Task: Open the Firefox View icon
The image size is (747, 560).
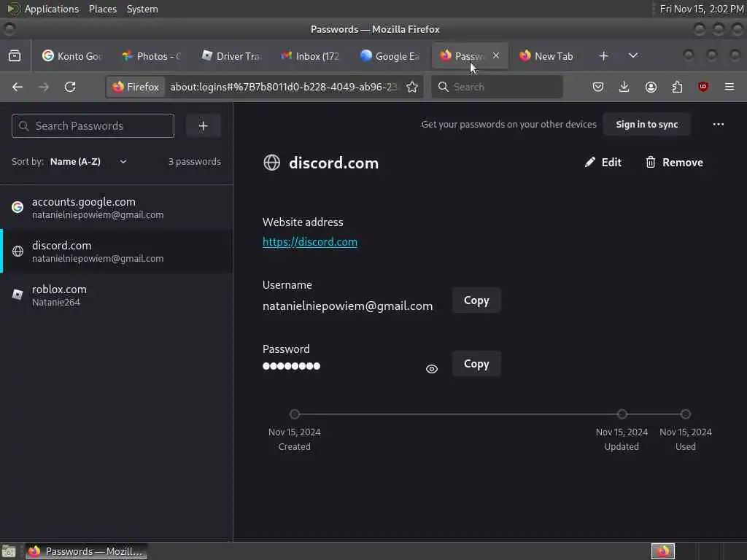Action: point(15,55)
